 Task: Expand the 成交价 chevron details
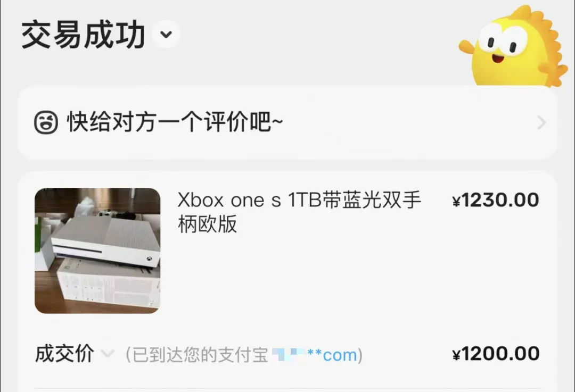click(108, 354)
